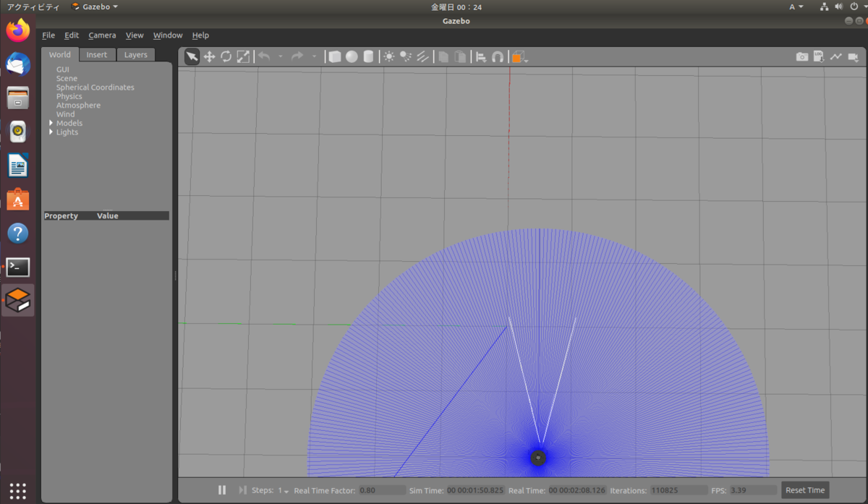Open the Camera menu
The image size is (868, 504).
102,35
